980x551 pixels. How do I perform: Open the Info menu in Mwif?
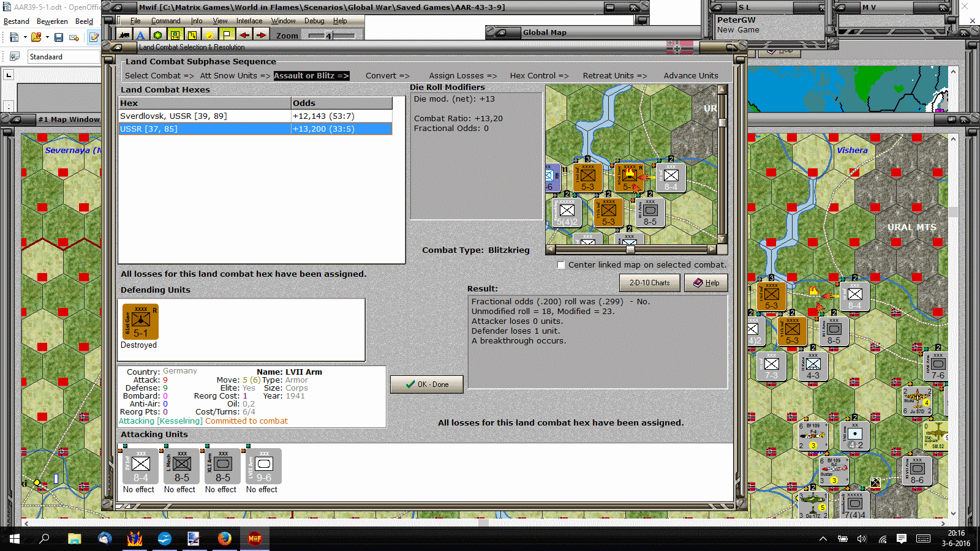pyautogui.click(x=196, y=21)
